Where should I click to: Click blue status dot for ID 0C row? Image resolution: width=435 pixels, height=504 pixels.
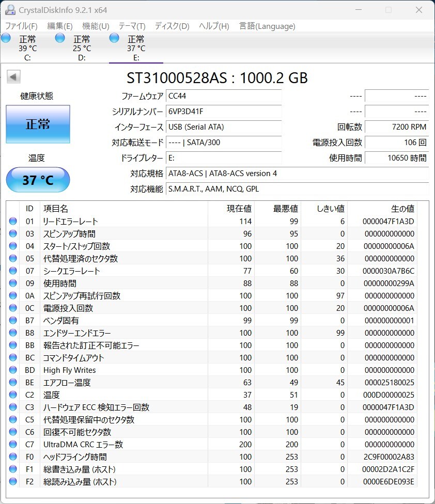click(x=13, y=308)
